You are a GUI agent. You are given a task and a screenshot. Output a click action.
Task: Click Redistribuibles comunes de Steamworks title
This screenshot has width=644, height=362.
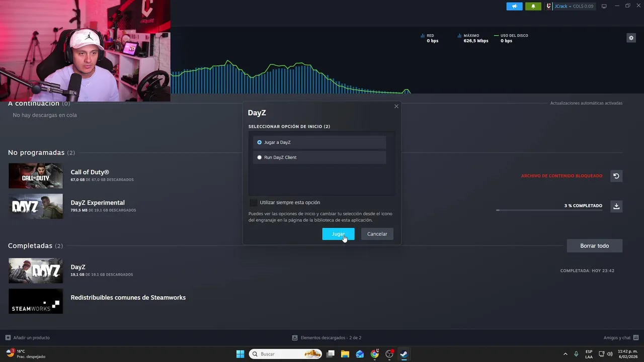[128, 298]
